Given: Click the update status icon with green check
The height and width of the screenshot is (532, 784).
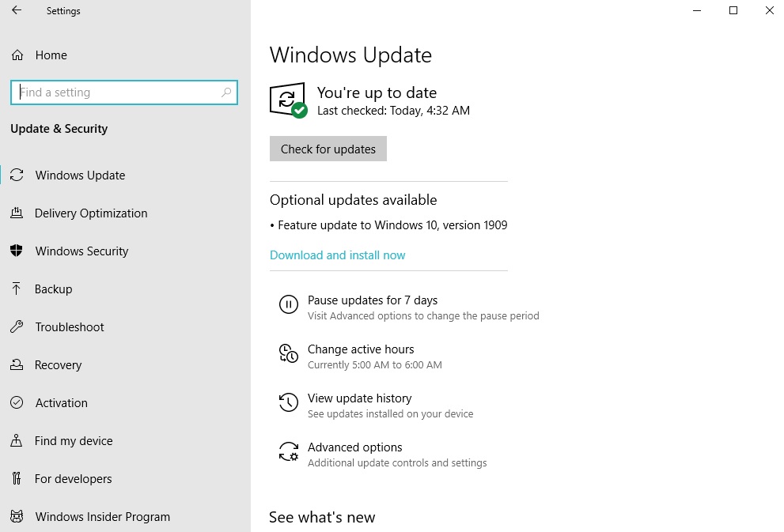Looking at the screenshot, I should click(x=289, y=100).
